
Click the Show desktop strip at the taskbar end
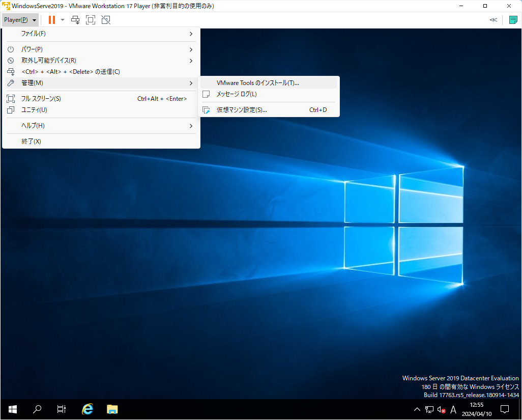tap(519, 409)
